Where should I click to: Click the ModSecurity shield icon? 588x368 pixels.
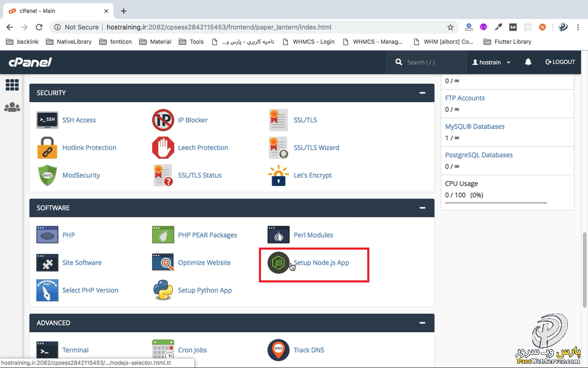[x=47, y=176]
